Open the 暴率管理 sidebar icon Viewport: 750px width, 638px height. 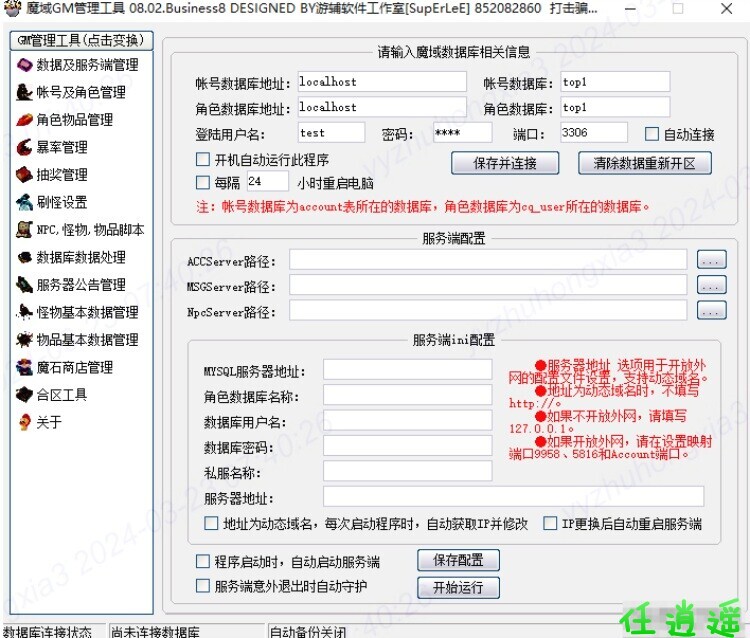tap(24, 147)
